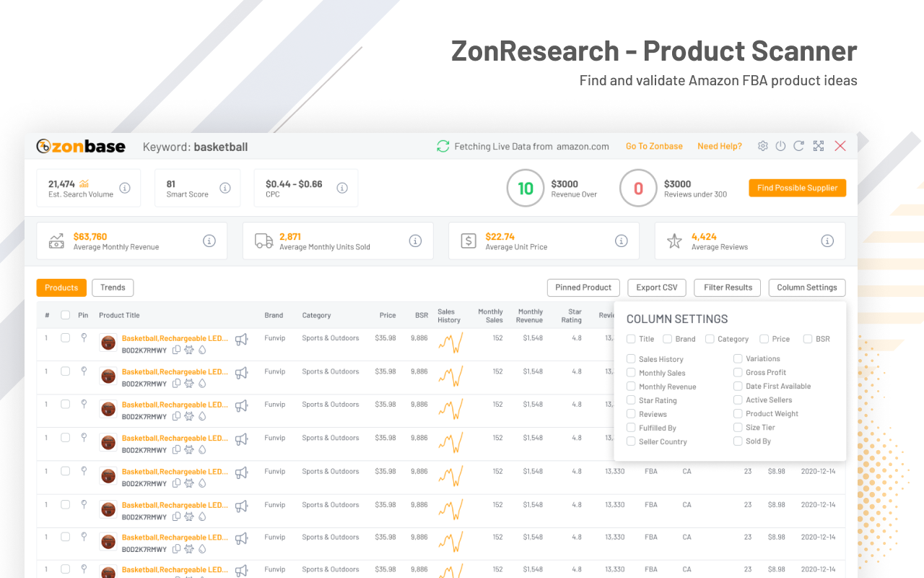The width and height of the screenshot is (924, 578).
Task: Toggle the Title column checkbox
Action: [631, 339]
